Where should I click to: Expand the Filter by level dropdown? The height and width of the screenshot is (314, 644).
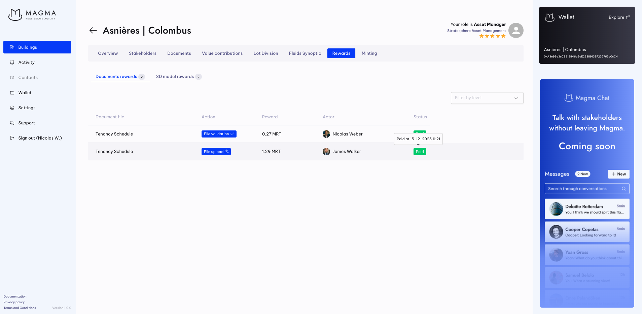(x=487, y=98)
